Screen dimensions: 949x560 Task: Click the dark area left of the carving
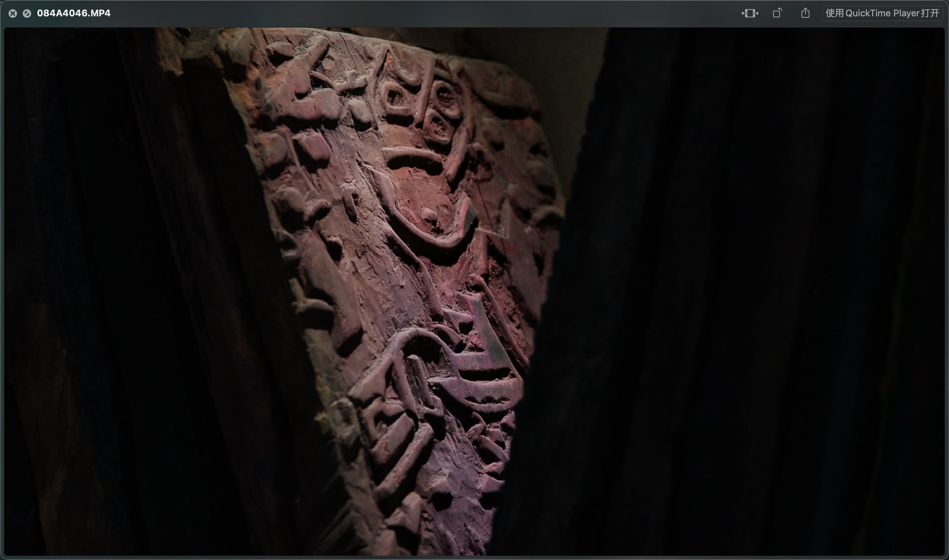click(x=113, y=283)
